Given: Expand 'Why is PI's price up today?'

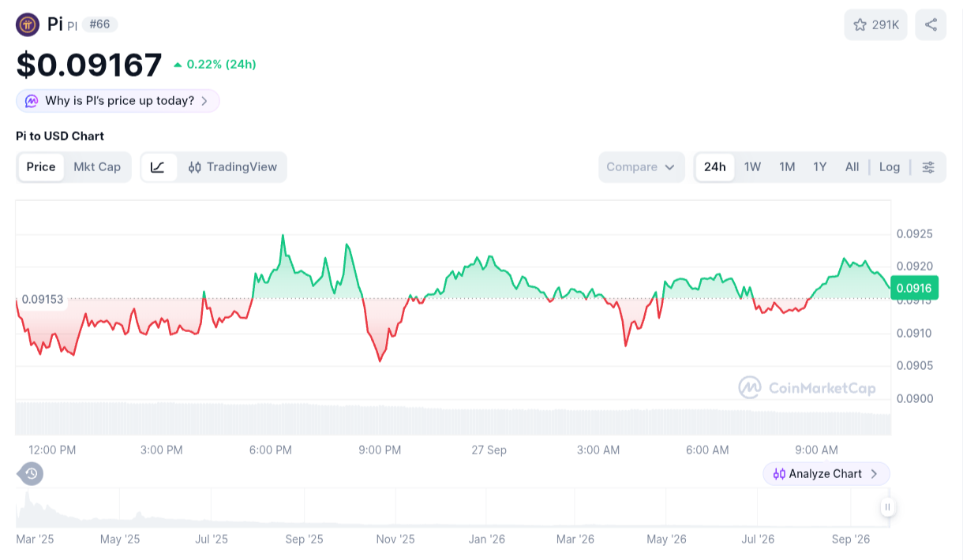Looking at the screenshot, I should click(x=118, y=101).
